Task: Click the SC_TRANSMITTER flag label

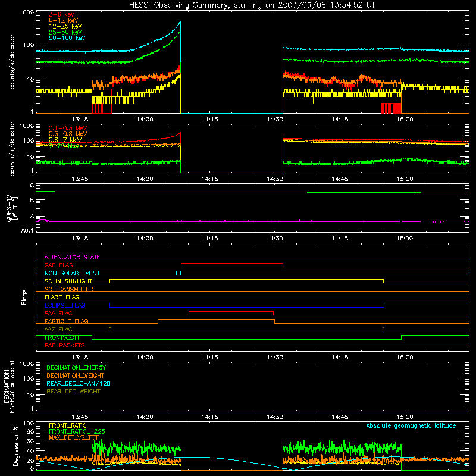Action: pyautogui.click(x=68, y=289)
